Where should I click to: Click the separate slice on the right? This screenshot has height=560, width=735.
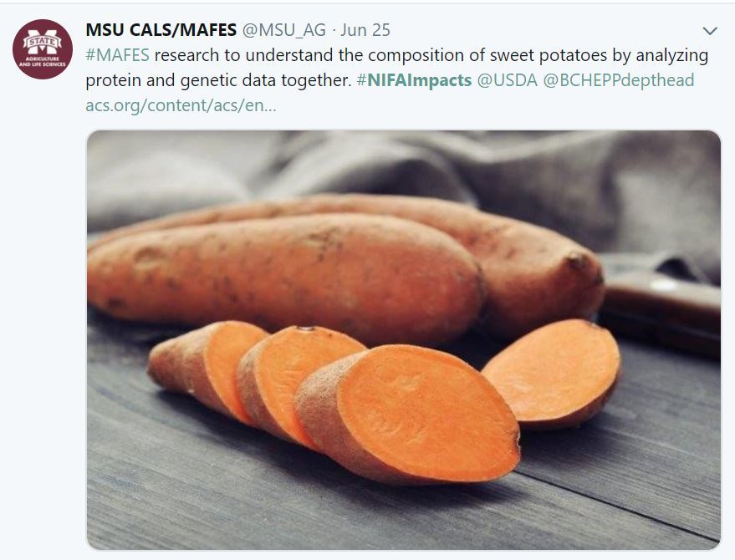tap(554, 374)
